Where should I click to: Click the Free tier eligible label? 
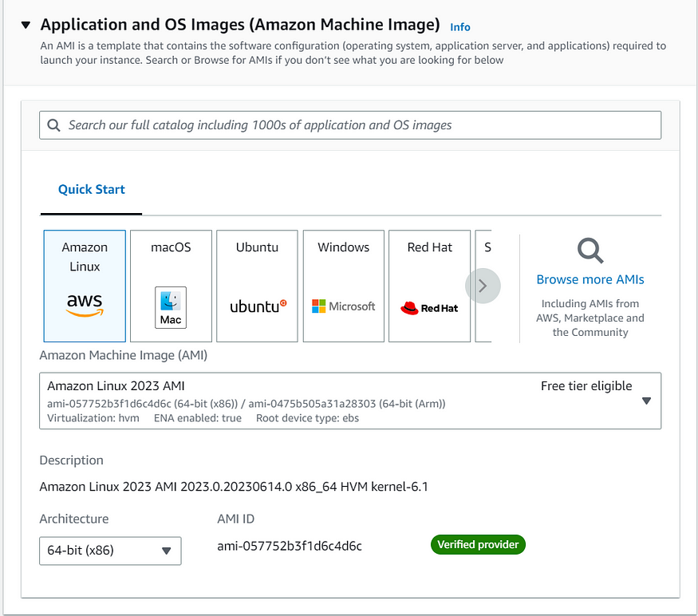(x=586, y=386)
